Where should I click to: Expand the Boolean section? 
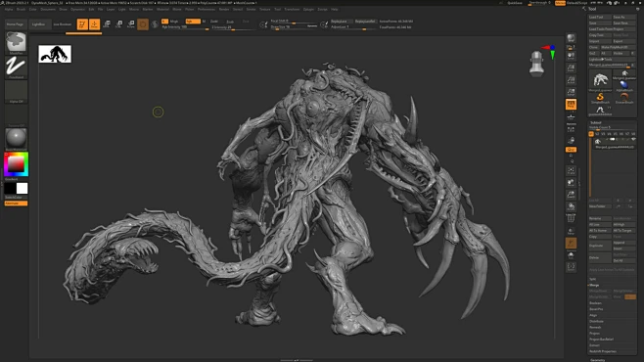[x=595, y=303]
